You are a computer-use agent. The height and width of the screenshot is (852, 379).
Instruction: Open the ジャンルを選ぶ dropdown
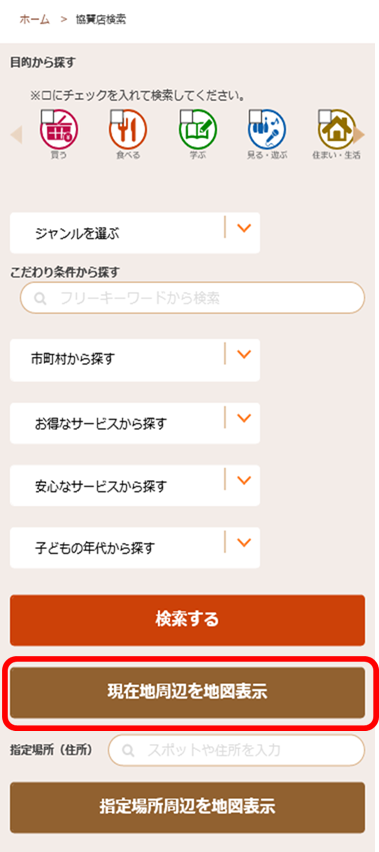(x=135, y=233)
